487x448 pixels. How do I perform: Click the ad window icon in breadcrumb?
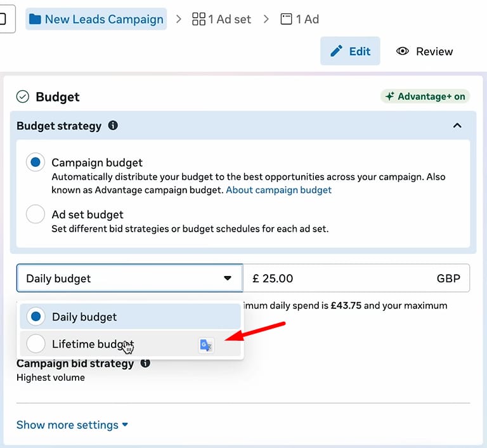287,19
